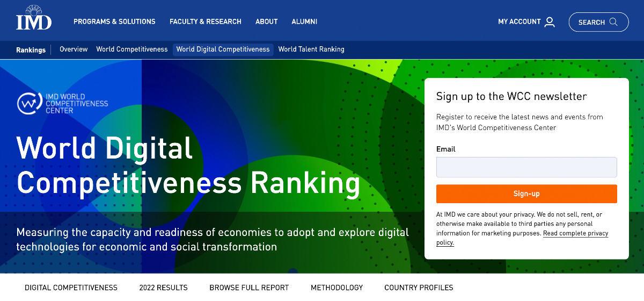
Task: Select the Rankings Overview link
Action: (74, 49)
